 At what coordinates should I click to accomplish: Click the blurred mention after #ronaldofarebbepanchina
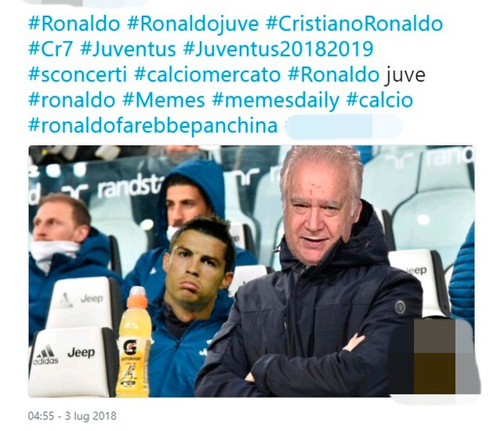(x=344, y=126)
